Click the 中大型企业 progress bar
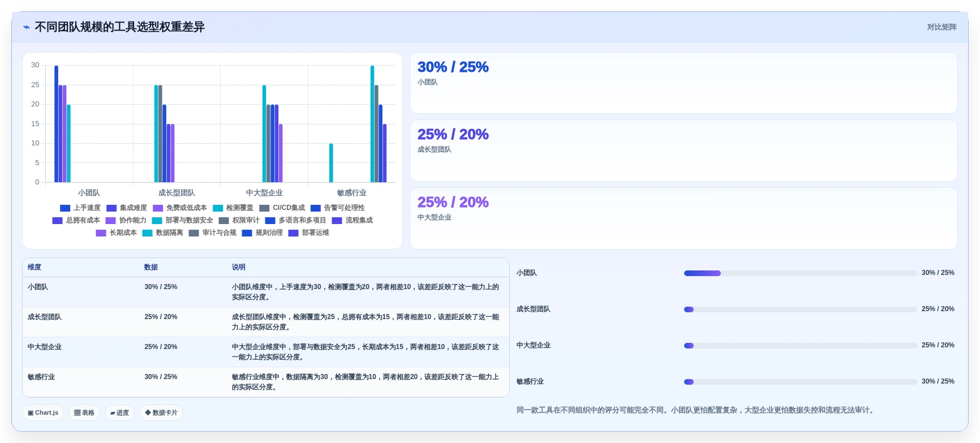The height and width of the screenshot is (443, 980). click(800, 346)
